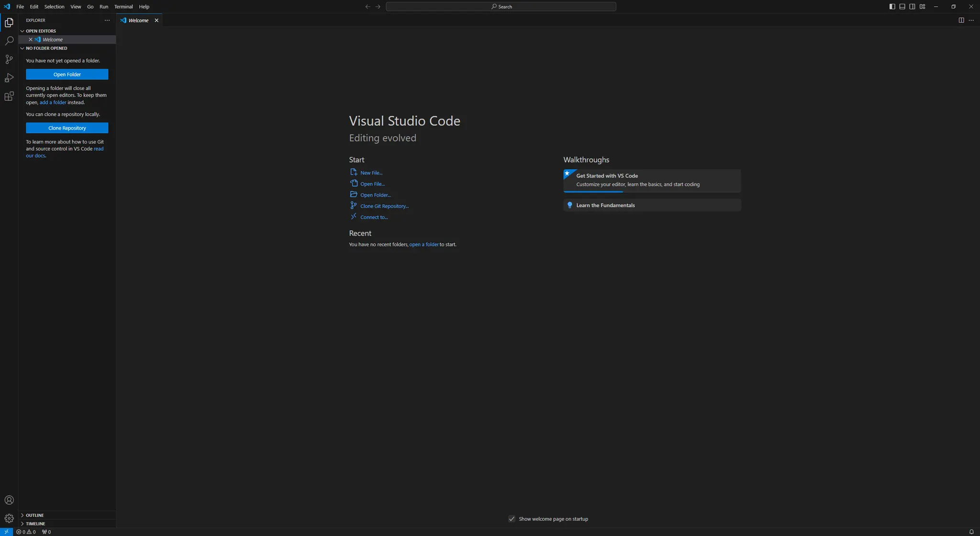Screen dimensions: 980x536
Task: Click the Clone Git Repository link
Action: coord(384,206)
